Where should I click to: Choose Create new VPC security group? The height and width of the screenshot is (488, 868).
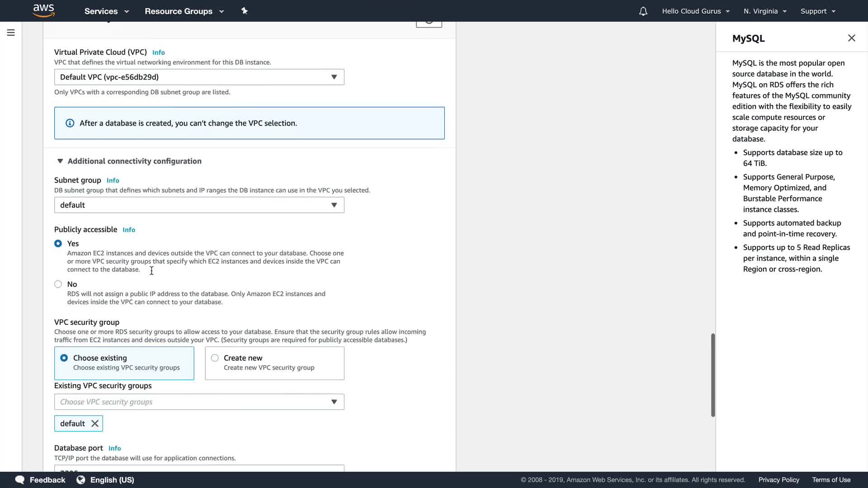(x=215, y=358)
